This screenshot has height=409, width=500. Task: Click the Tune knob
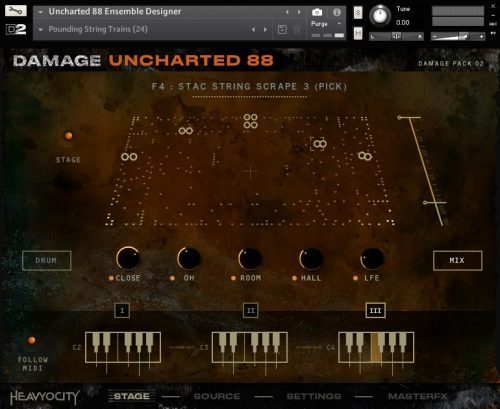[380, 16]
